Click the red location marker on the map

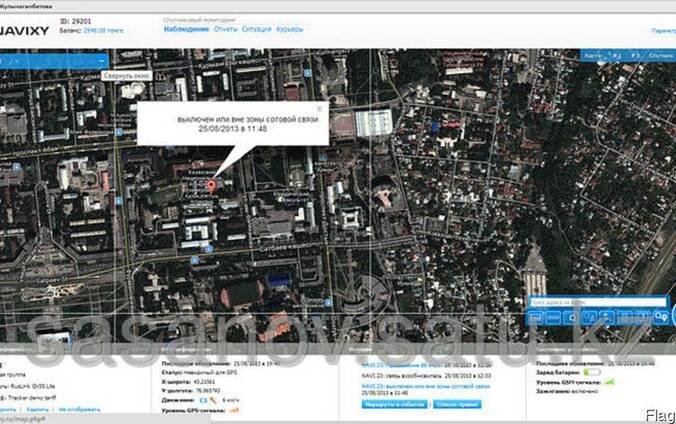(211, 187)
